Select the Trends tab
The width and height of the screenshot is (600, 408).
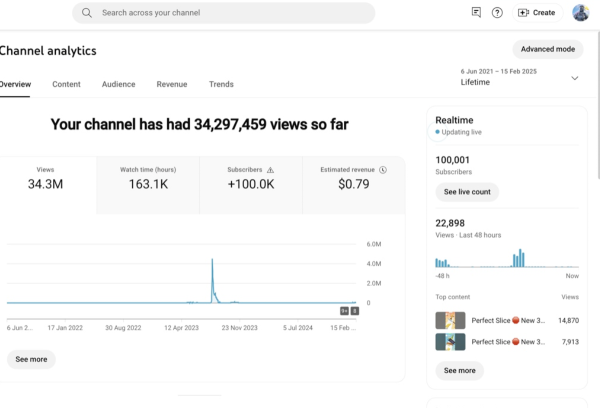[x=221, y=85]
